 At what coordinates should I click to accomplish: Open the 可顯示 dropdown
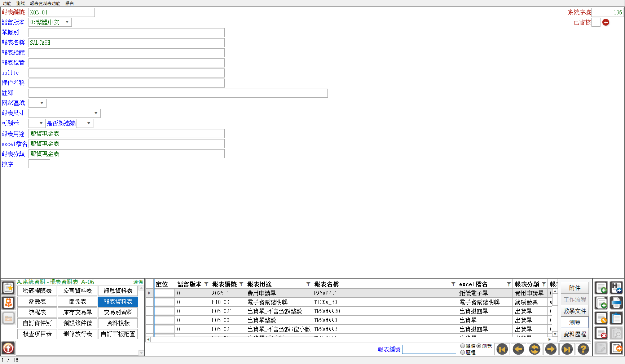(41, 123)
